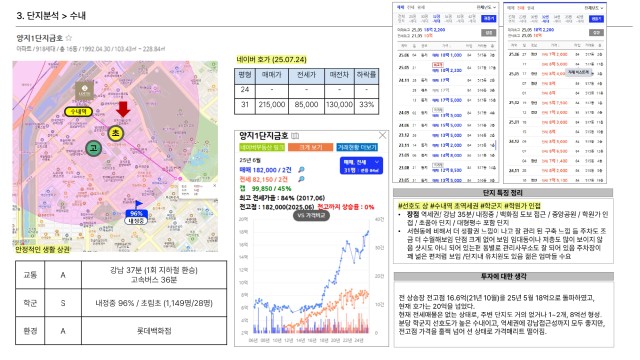Select 매매 tab in left transaction panel
Screen dimensions: 640x360
401,7
